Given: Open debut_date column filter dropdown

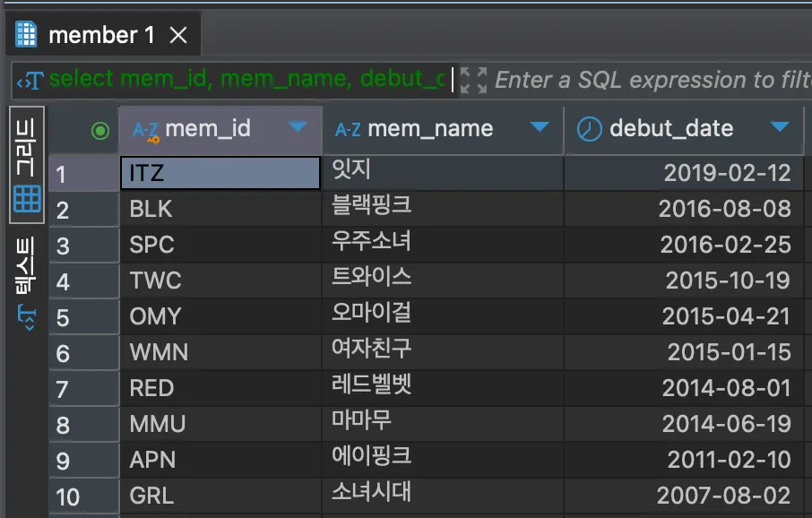Looking at the screenshot, I should point(780,126).
